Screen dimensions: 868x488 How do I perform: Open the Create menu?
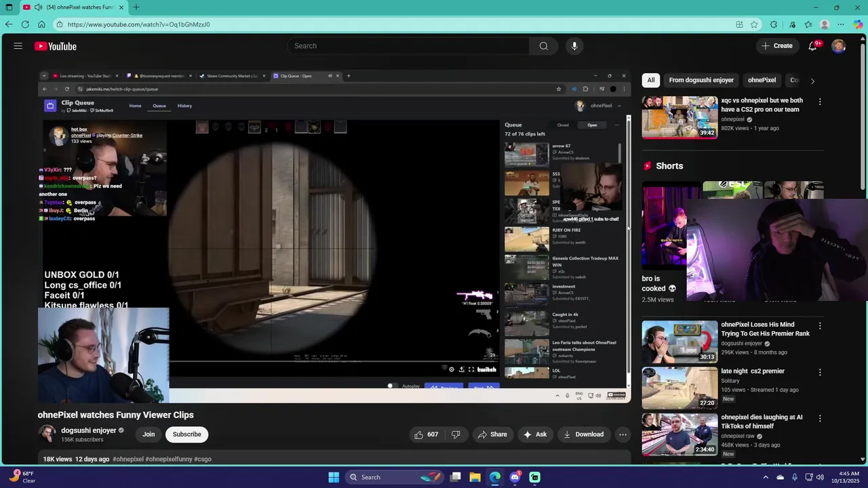(x=776, y=46)
